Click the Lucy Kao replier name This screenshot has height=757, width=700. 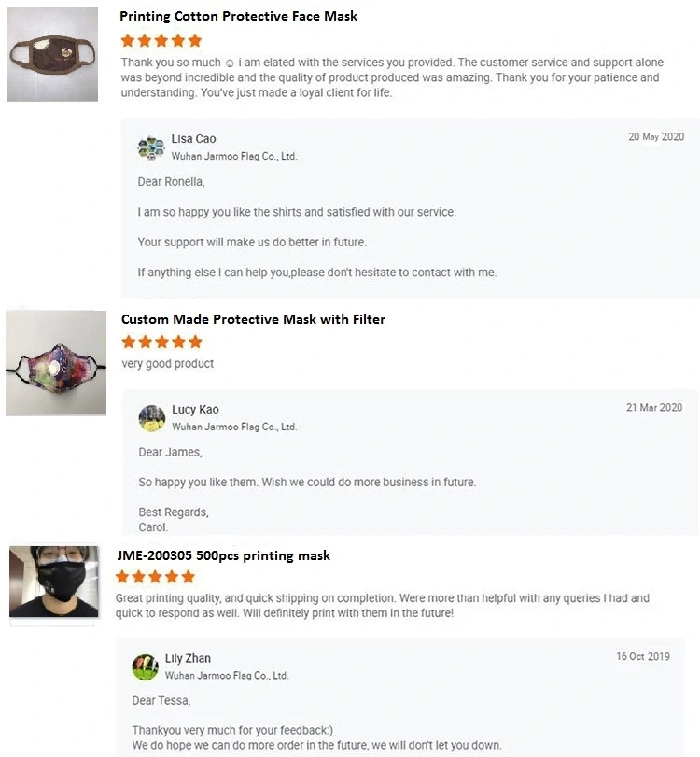(195, 410)
